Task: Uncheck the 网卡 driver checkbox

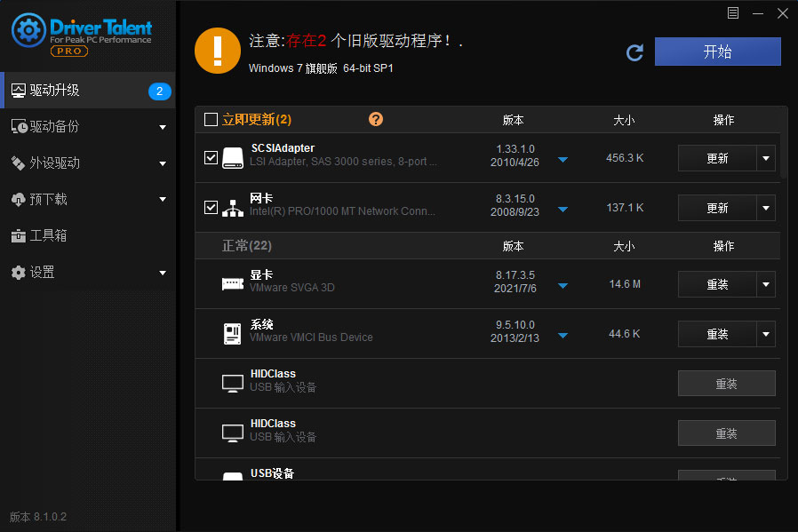Action: click(x=211, y=207)
